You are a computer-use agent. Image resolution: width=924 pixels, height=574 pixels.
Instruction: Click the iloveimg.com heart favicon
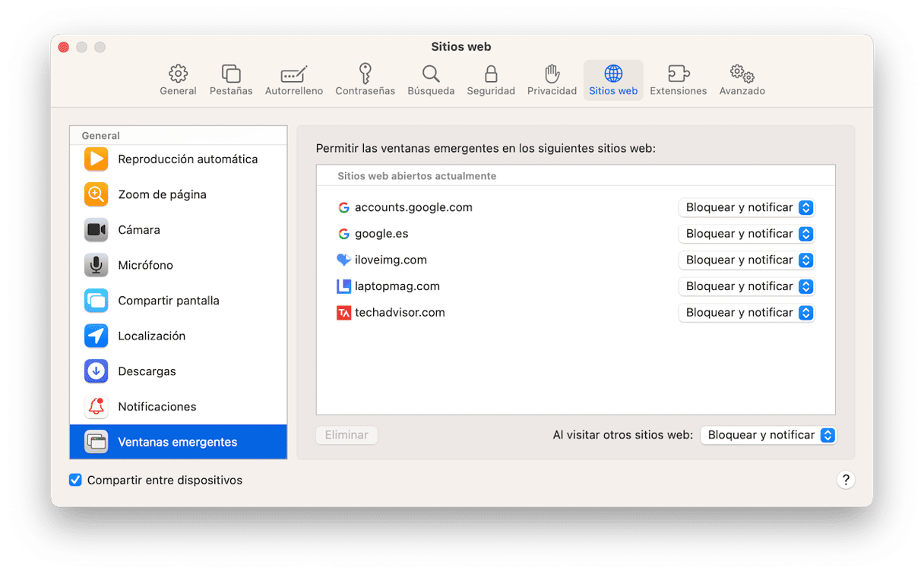(x=343, y=260)
